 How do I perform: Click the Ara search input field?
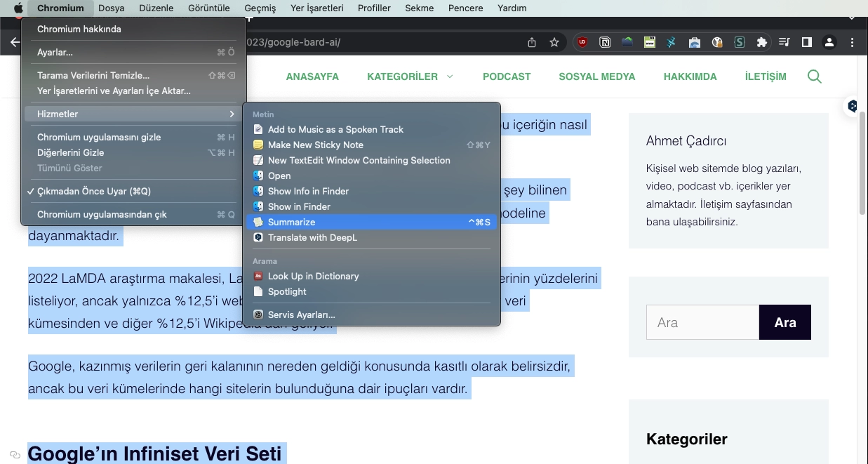point(702,322)
